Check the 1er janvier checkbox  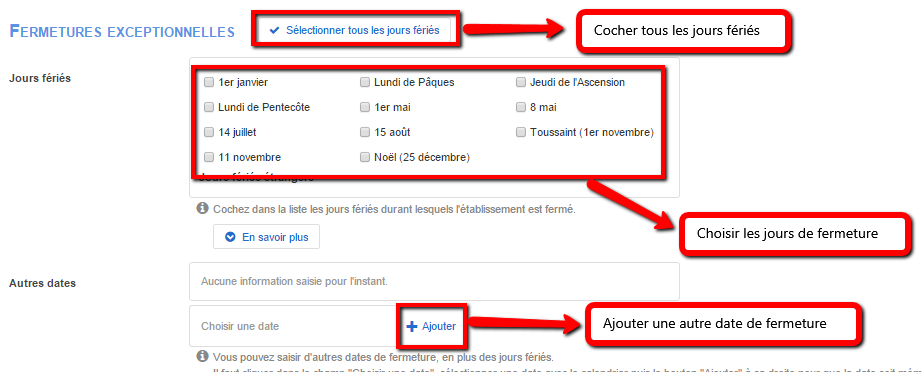coord(208,82)
